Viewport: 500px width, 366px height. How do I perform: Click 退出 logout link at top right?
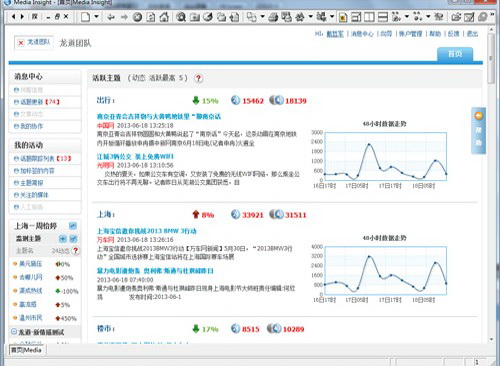tap(472, 34)
